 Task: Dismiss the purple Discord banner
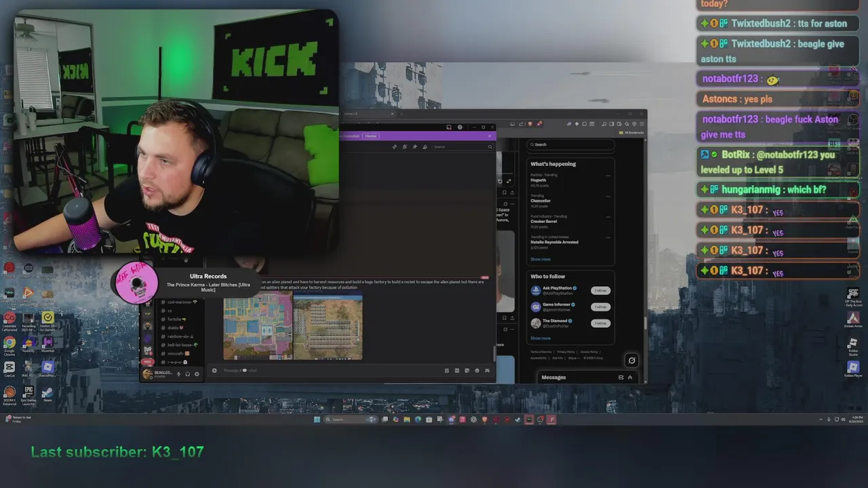pyautogui.click(x=490, y=136)
